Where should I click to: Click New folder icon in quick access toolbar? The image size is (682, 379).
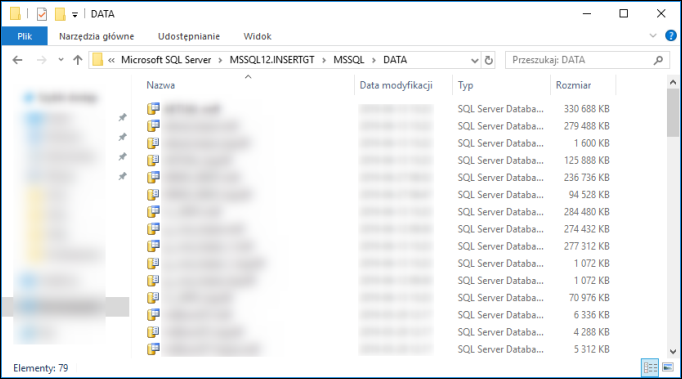coord(60,14)
